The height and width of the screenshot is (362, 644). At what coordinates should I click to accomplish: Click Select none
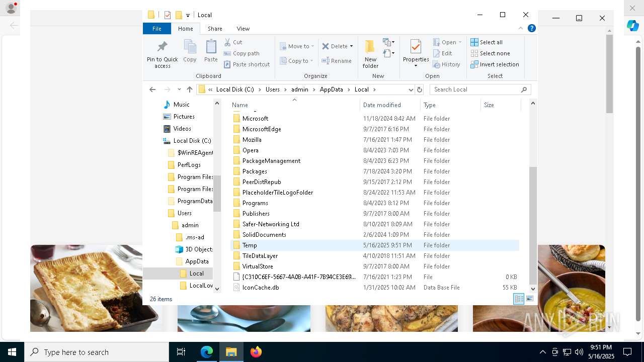click(x=491, y=53)
